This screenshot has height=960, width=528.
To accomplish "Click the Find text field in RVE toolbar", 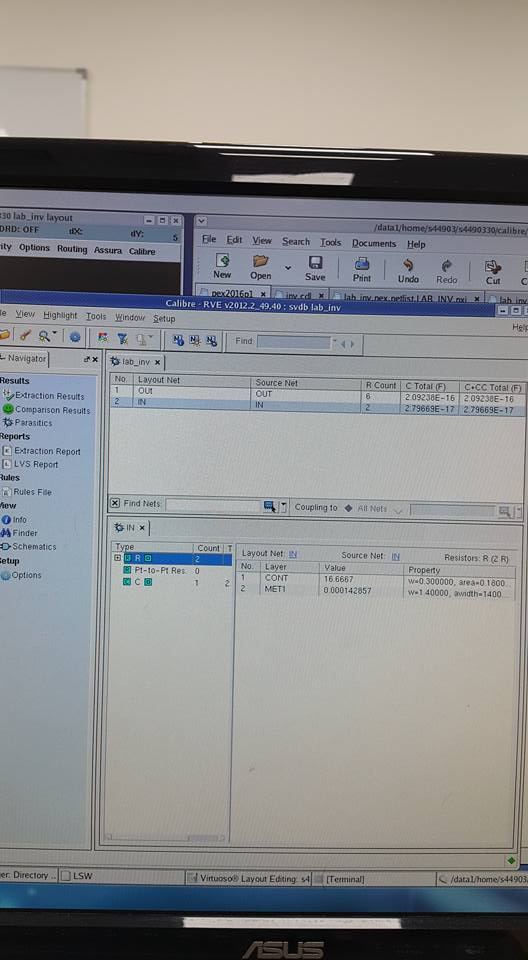I will (x=293, y=342).
